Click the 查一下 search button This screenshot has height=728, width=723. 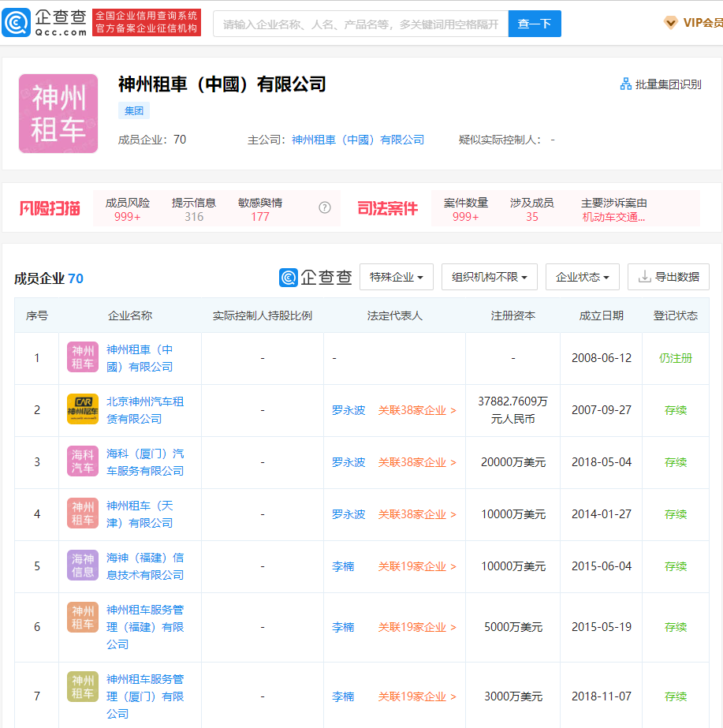coord(535,24)
